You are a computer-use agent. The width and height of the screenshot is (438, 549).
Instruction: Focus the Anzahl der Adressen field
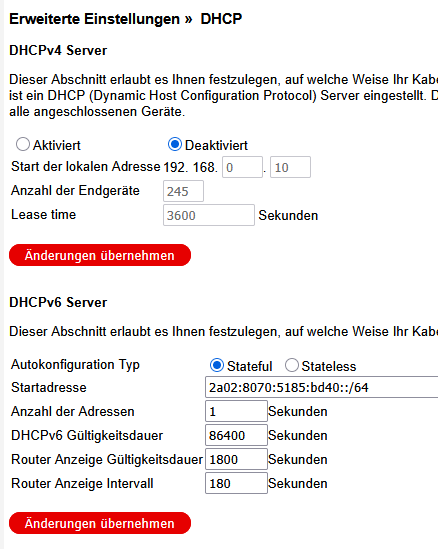point(236,411)
